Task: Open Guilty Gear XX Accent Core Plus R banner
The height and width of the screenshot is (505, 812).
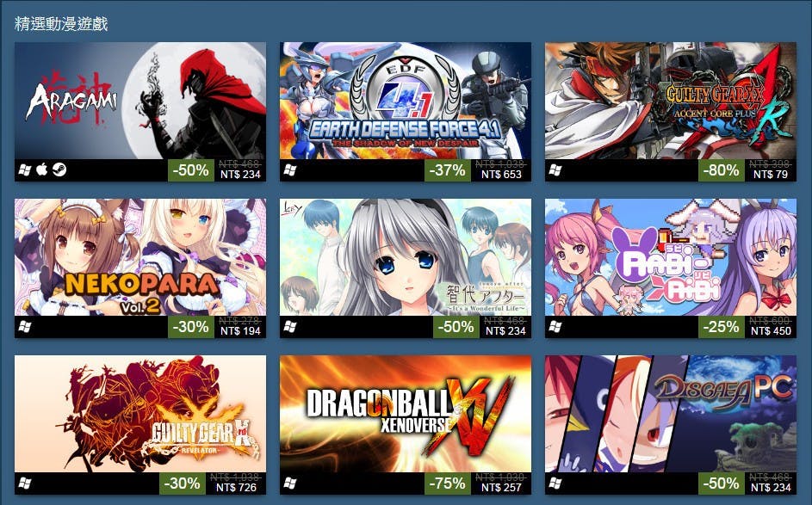Action: [x=671, y=101]
